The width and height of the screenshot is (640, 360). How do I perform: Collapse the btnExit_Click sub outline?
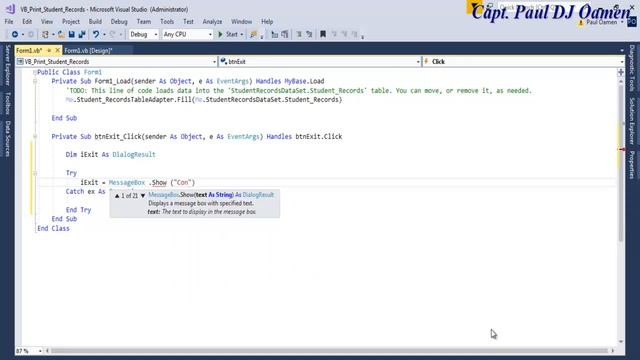pyautogui.click(x=35, y=136)
